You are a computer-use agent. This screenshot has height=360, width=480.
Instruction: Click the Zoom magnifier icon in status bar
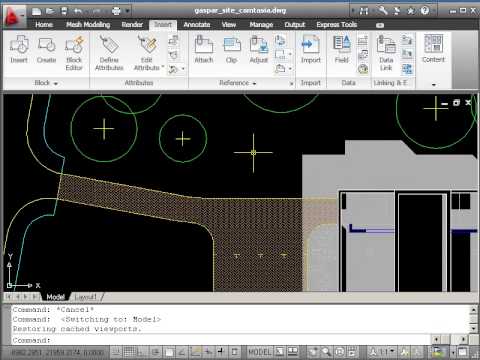(x=326, y=351)
